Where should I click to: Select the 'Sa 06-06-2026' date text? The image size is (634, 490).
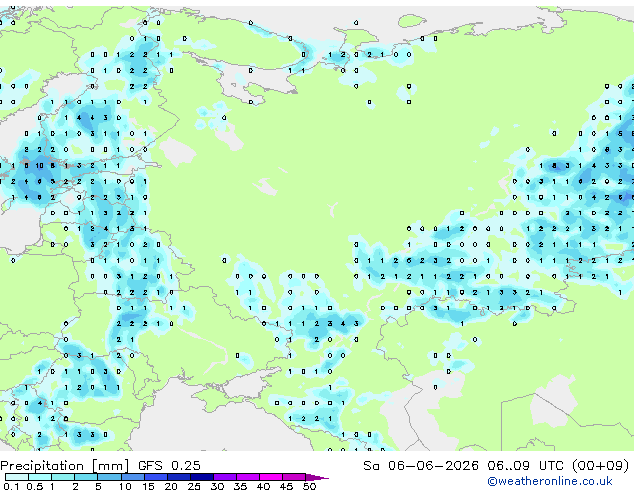421,465
